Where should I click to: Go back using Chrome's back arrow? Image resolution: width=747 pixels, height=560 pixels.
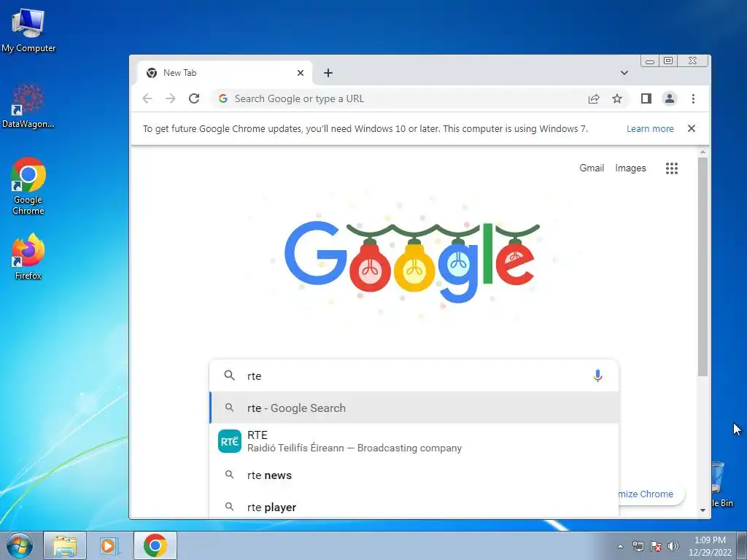(x=147, y=98)
